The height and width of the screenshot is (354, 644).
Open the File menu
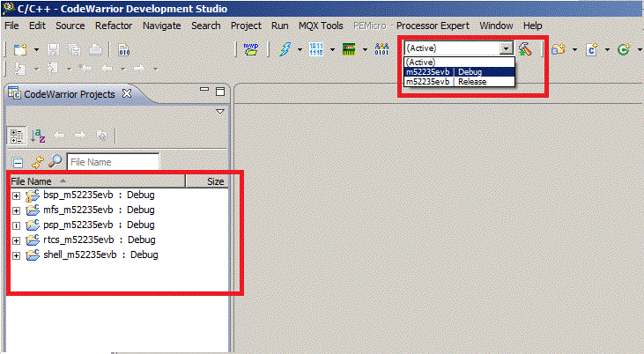click(x=11, y=26)
